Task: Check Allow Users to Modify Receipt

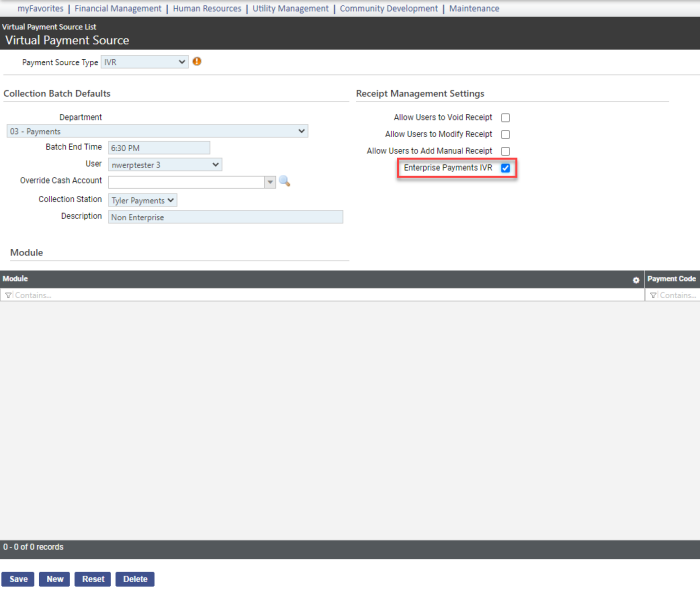Action: 506,134
